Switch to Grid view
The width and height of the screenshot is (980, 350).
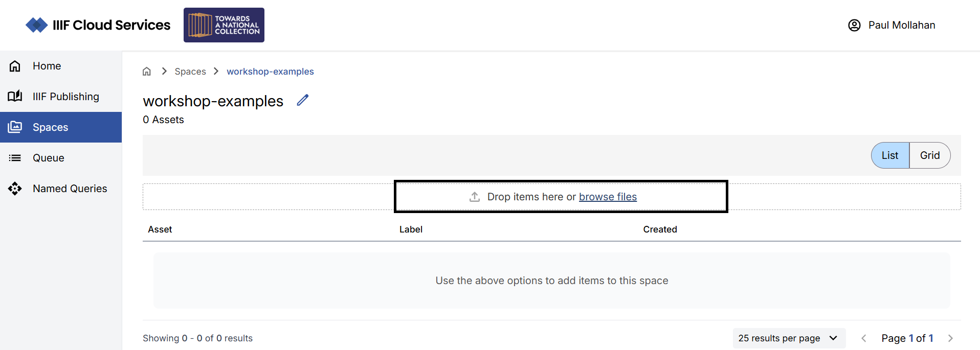pyautogui.click(x=930, y=155)
